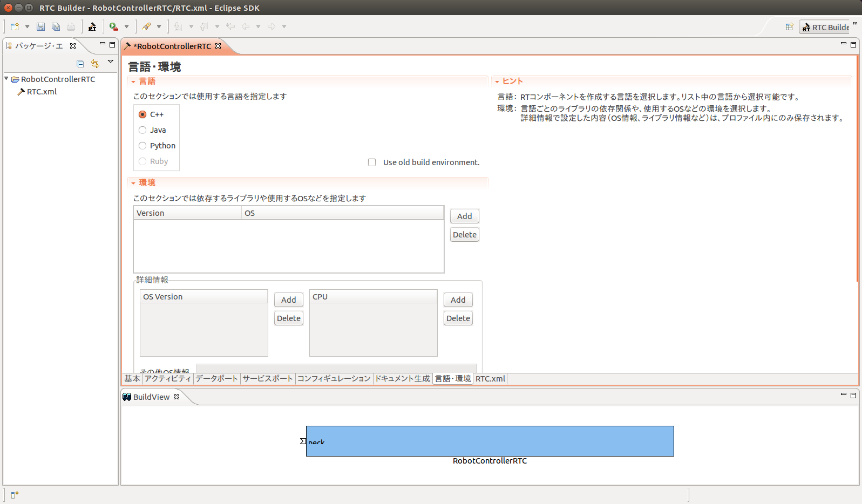Close the Package Explorer view tab

(73, 46)
